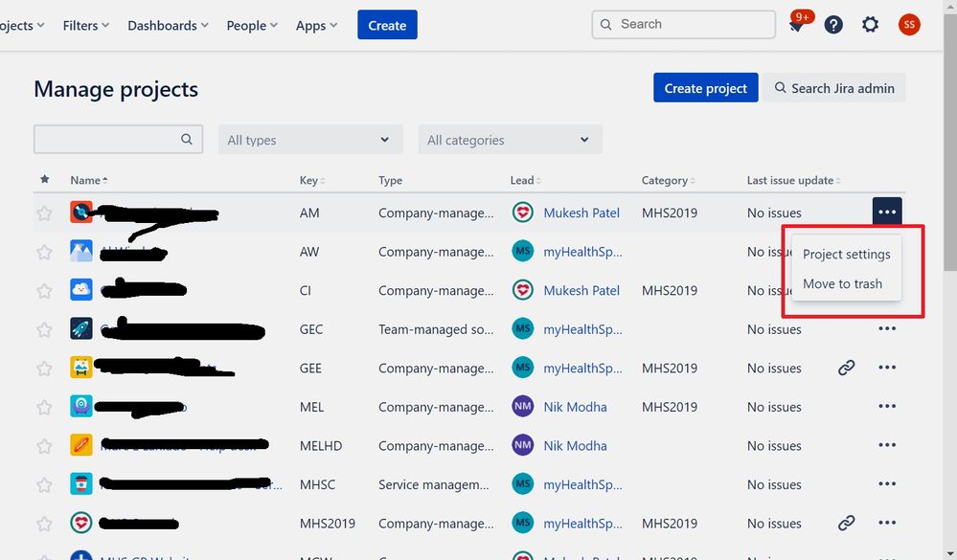957x560 pixels.
Task: Star the GEE project
Action: (x=44, y=369)
